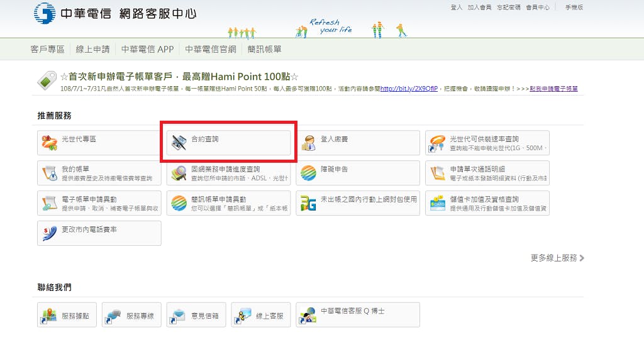Select 中華電信官網 in navigation bar
Viewport: 644px width, 362px height.
pos(211,49)
